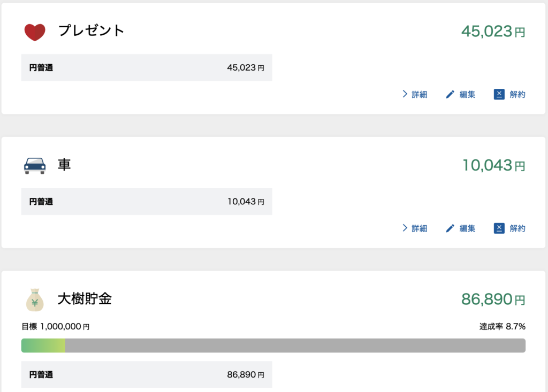Viewport: 548px width, 392px height.
Task: Open 詳細 link in 車 card
Action: pyautogui.click(x=420, y=228)
